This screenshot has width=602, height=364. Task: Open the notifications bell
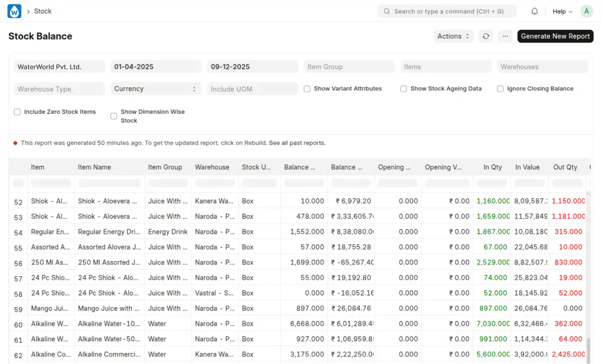(x=534, y=11)
